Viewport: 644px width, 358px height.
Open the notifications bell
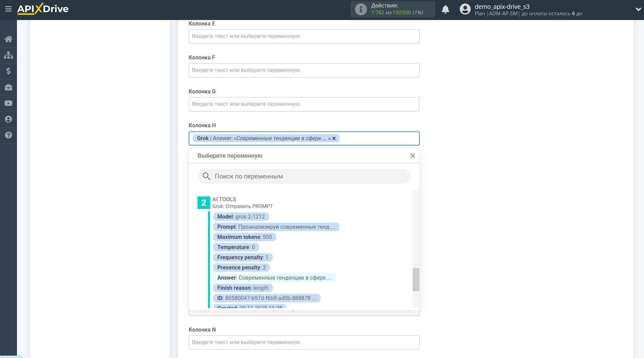445,10
